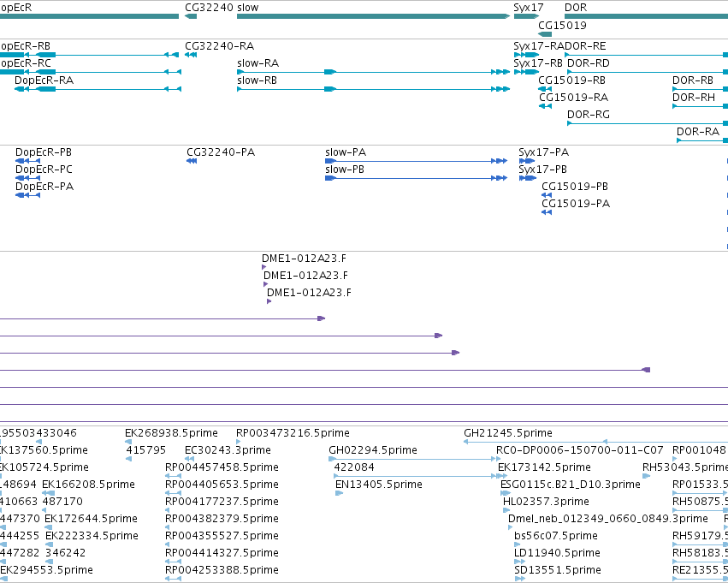Image resolution: width=728 pixels, height=583 pixels.
Task: Open Dmel_neb_012349_0660_0849.3prime feature
Action: pyautogui.click(x=608, y=520)
